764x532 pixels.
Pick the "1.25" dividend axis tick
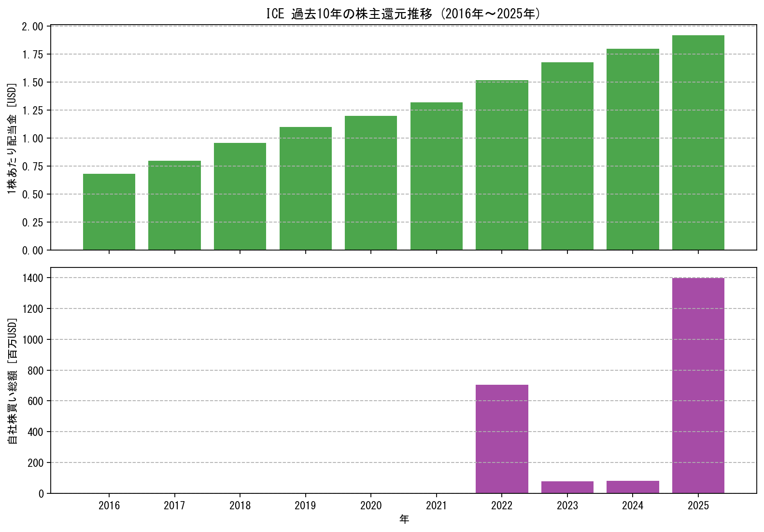coord(33,111)
